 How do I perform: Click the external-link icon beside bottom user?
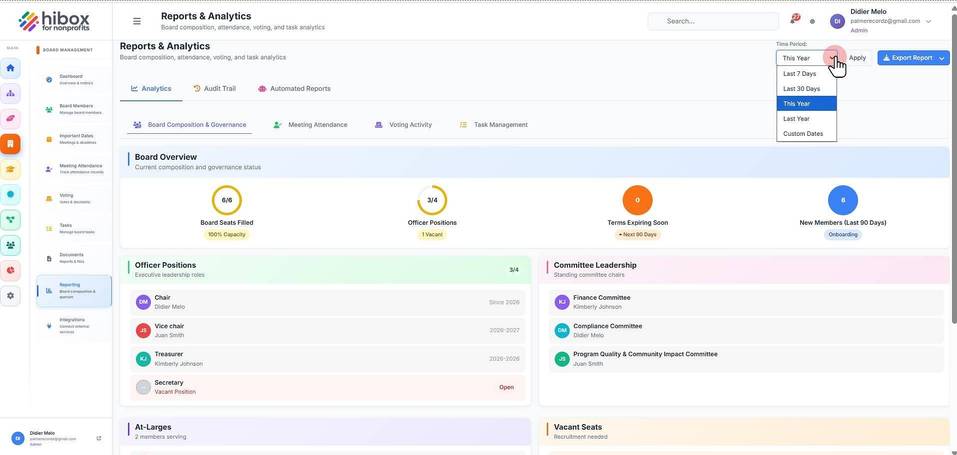(x=99, y=439)
